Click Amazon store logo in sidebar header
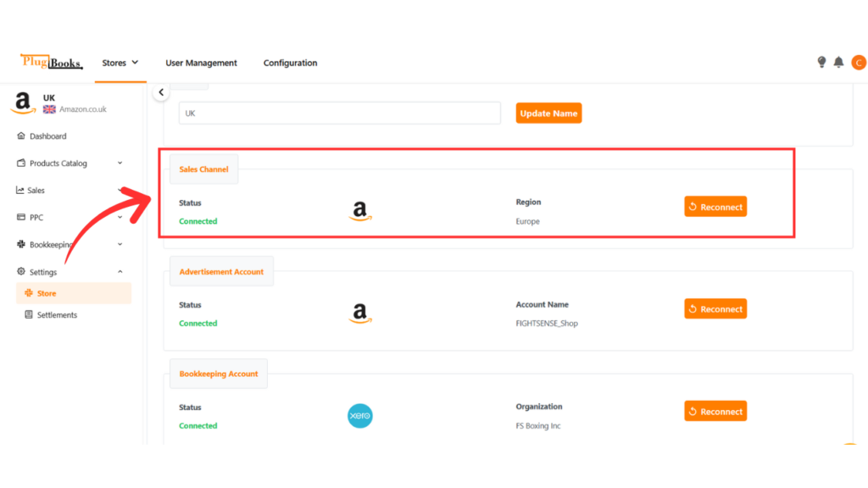Screen dimensions: 868x488 23,103
